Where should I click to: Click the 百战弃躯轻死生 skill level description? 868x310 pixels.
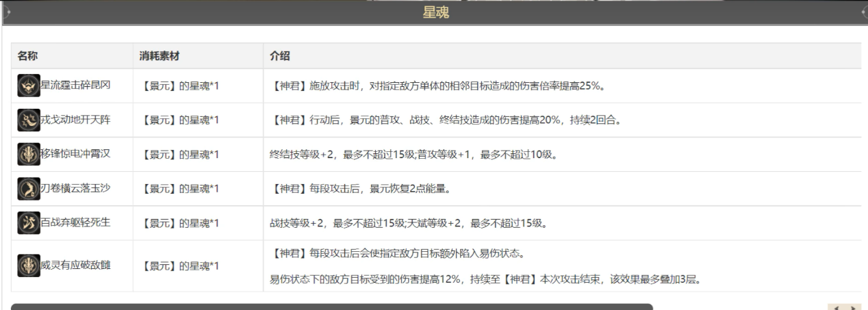pyautogui.click(x=408, y=223)
